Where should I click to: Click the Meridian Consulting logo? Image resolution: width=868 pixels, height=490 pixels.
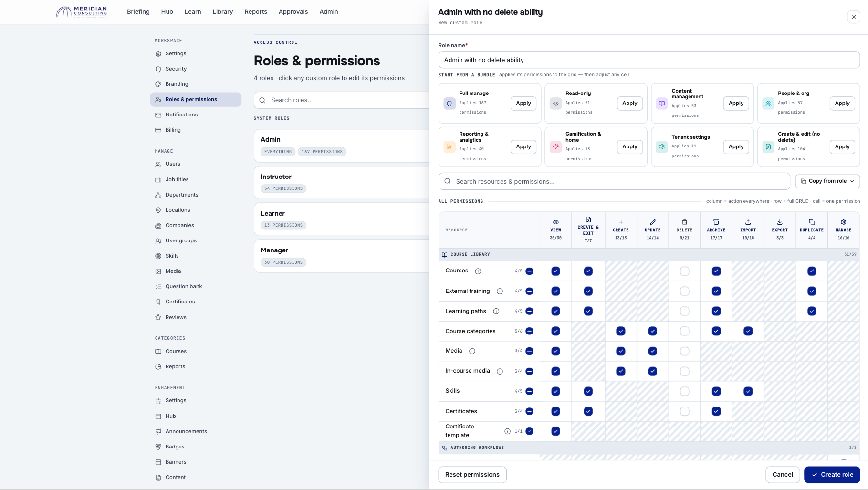[82, 12]
